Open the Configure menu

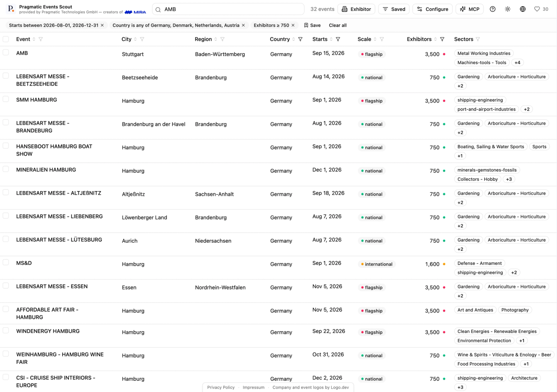tap(433, 9)
